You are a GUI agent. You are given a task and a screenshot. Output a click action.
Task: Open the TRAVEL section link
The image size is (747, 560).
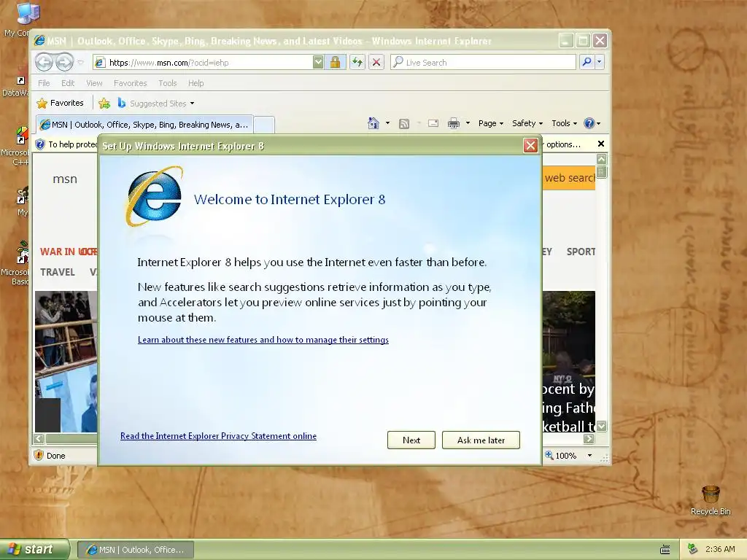click(58, 272)
